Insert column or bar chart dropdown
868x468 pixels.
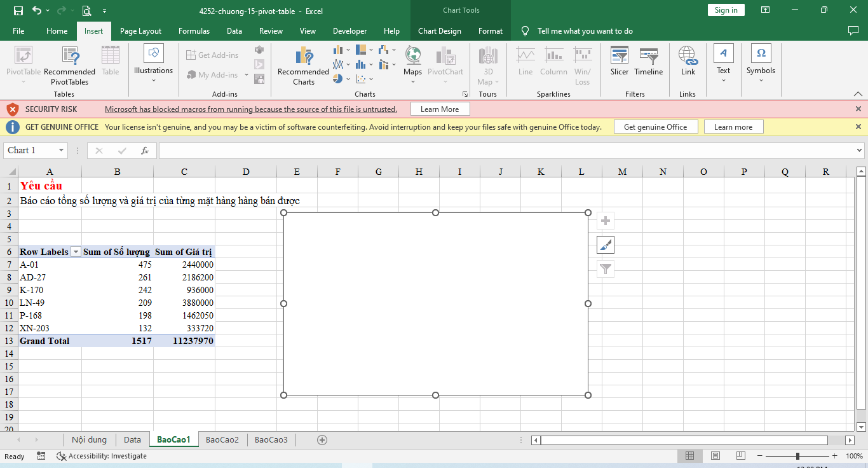click(x=341, y=50)
